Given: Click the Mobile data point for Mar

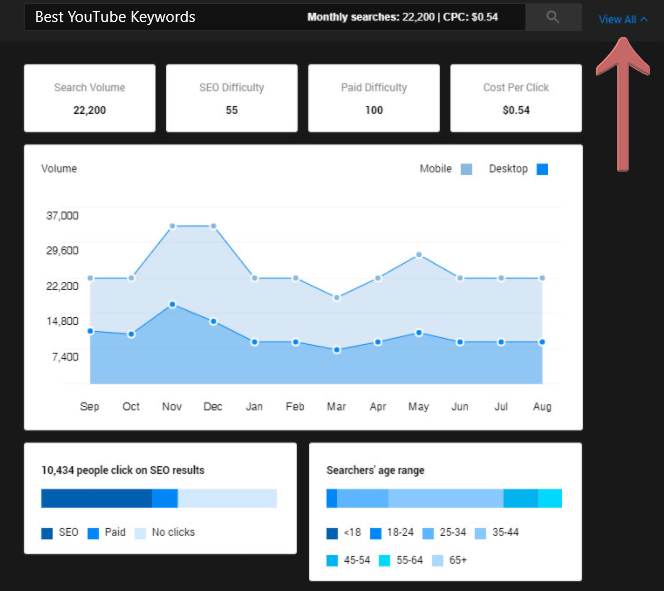Looking at the screenshot, I should pyautogui.click(x=337, y=298).
